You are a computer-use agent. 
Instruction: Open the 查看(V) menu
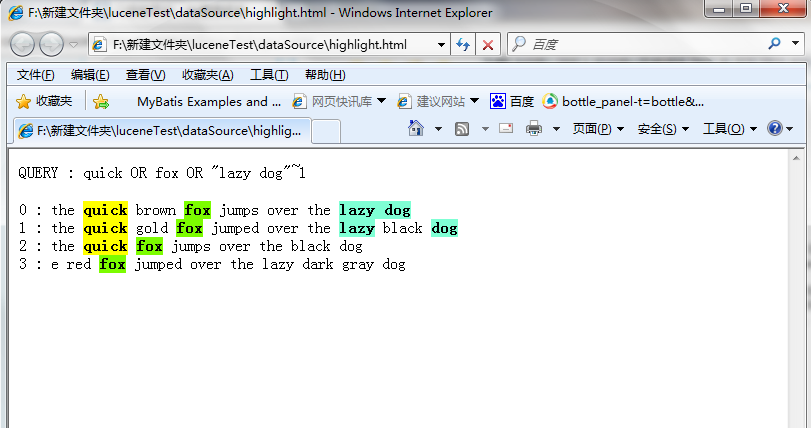pos(145,75)
